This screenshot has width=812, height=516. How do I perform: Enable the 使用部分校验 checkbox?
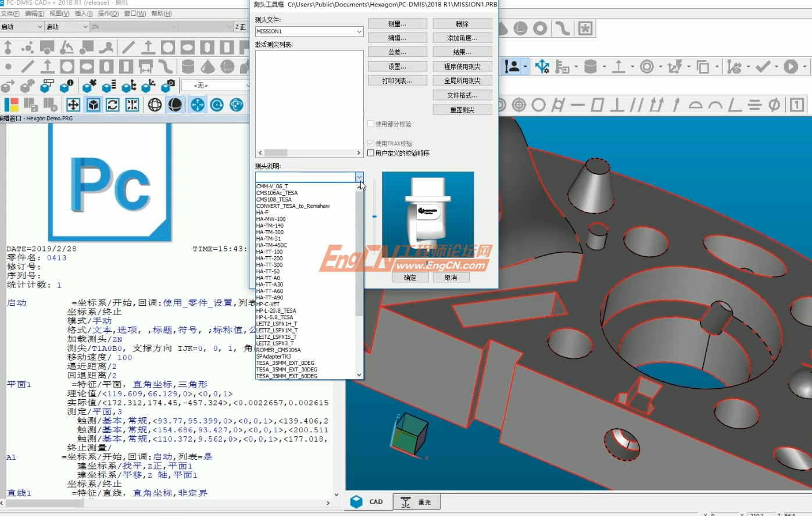pos(370,124)
